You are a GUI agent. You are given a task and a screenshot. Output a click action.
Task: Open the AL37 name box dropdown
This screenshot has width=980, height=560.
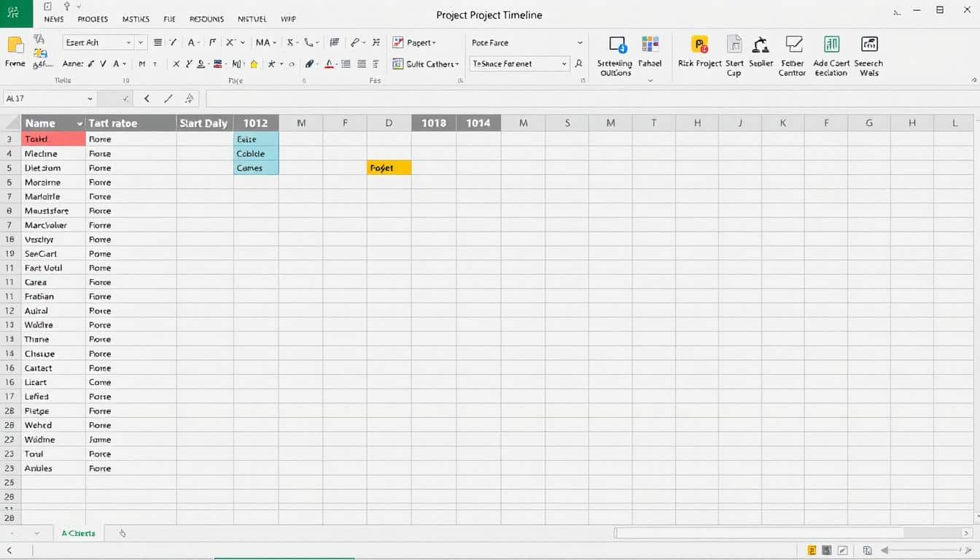click(90, 98)
